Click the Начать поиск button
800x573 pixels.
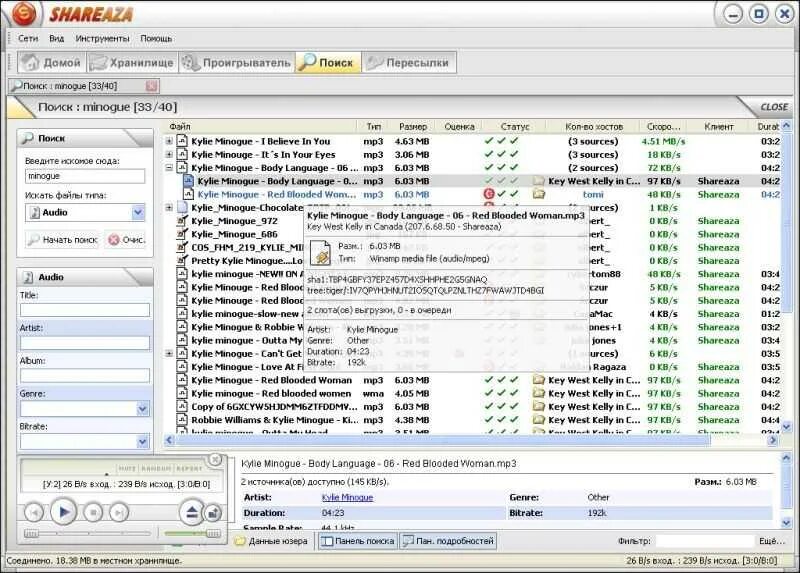(63, 239)
